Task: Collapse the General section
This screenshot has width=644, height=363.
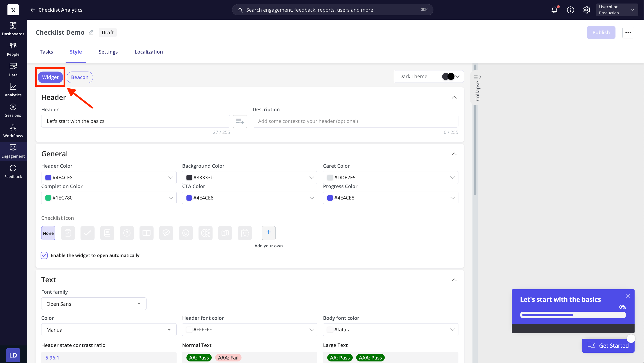Action: [x=454, y=154]
